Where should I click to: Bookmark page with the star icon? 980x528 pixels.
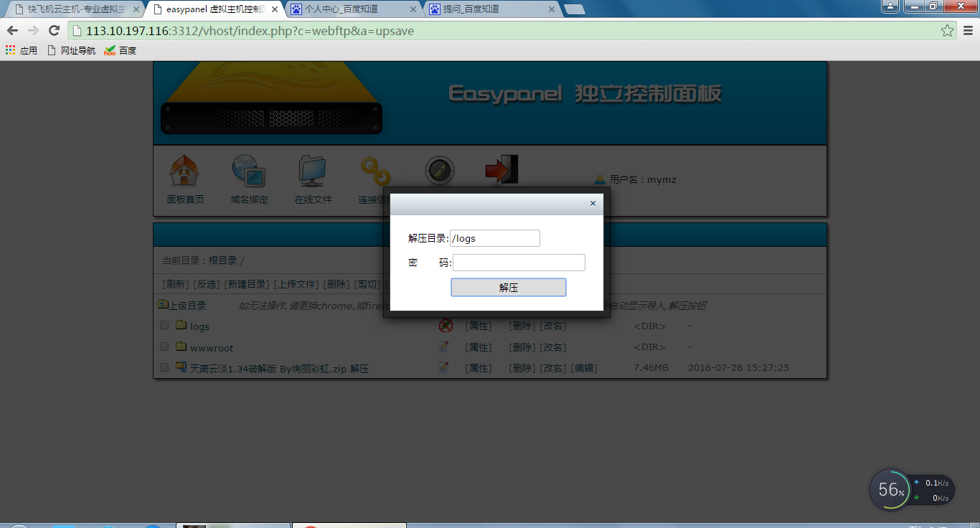coord(948,30)
